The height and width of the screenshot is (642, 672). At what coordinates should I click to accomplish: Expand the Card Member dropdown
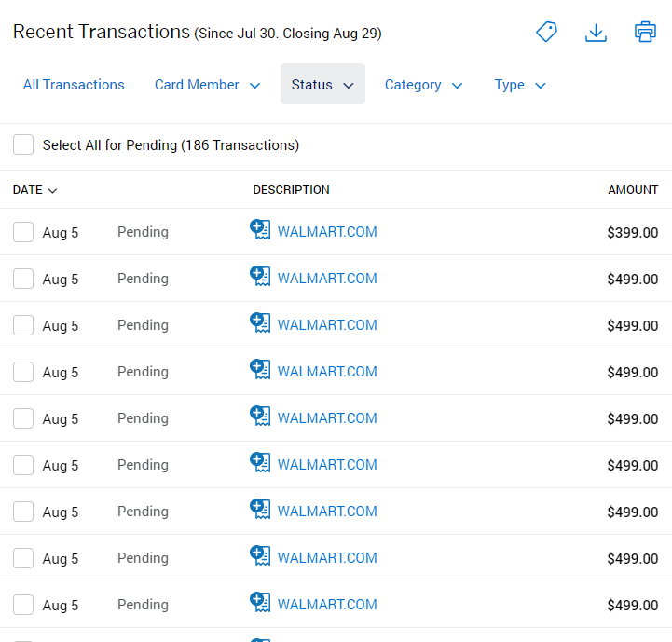click(208, 85)
